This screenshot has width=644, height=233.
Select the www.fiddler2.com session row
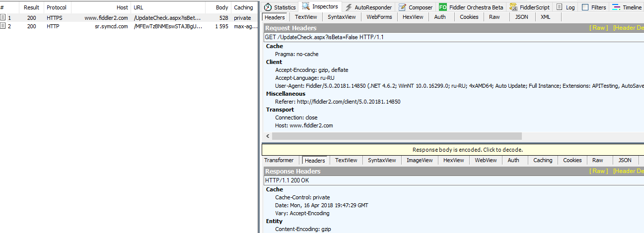point(129,18)
